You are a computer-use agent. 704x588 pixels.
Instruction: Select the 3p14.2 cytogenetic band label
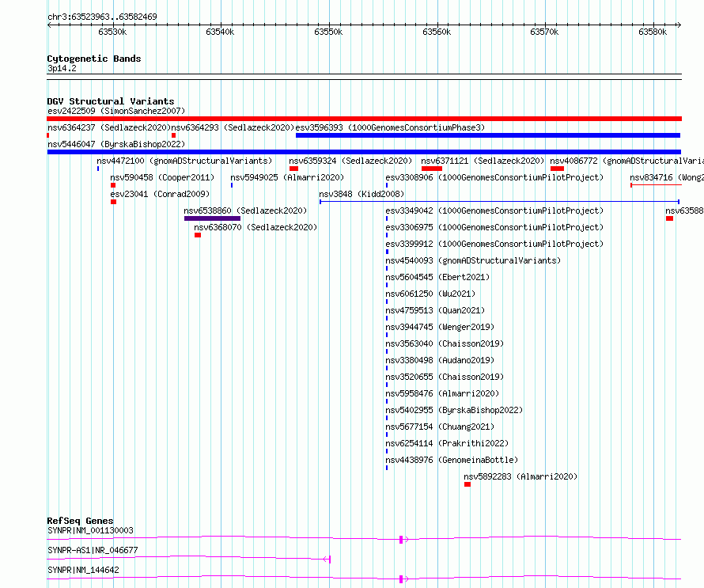pyautogui.click(x=62, y=68)
